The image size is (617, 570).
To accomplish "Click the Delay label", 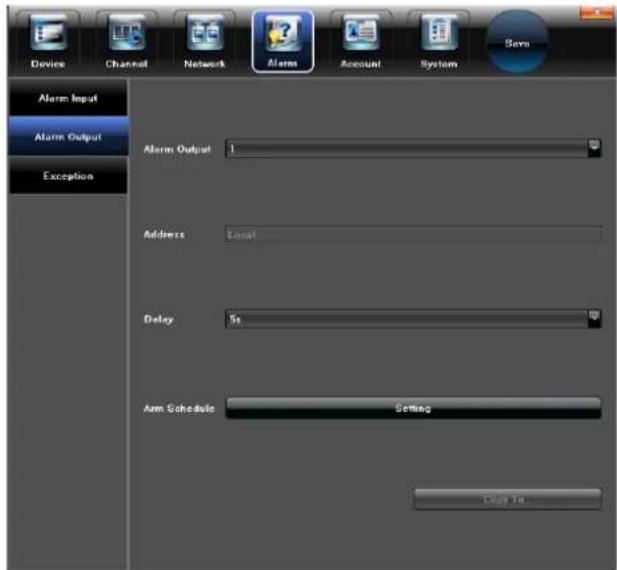I will point(159,319).
